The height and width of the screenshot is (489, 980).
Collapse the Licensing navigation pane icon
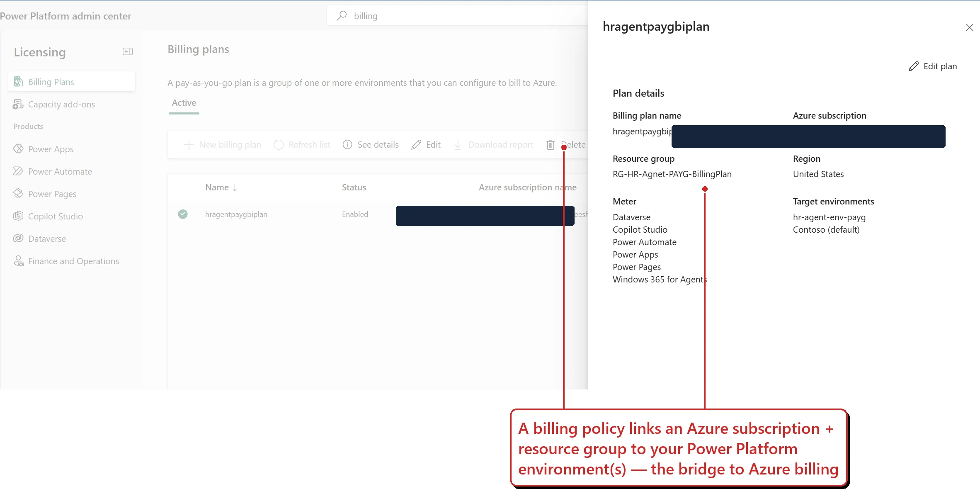128,52
